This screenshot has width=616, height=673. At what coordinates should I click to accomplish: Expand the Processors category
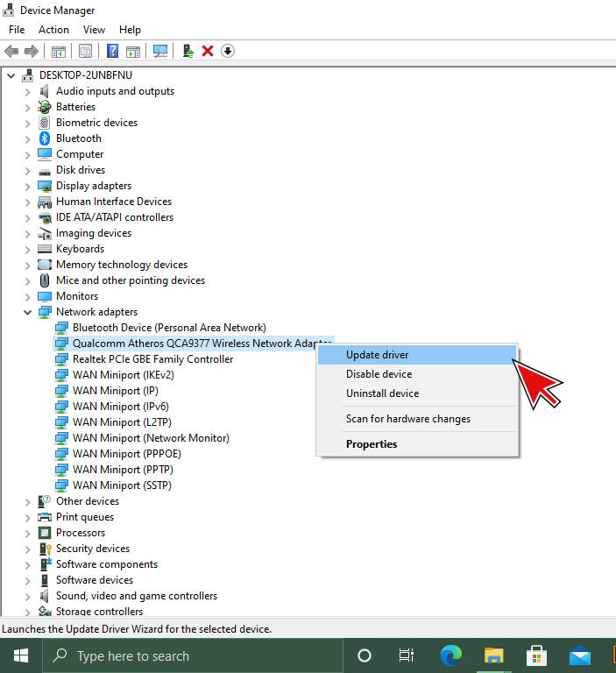click(27, 533)
